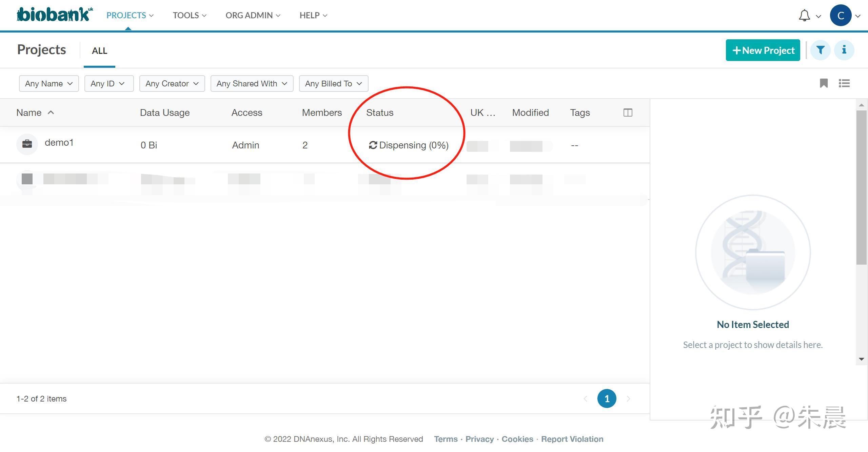Toggle the filter funnel button
Screen dimensions: 868x452
coord(820,50)
